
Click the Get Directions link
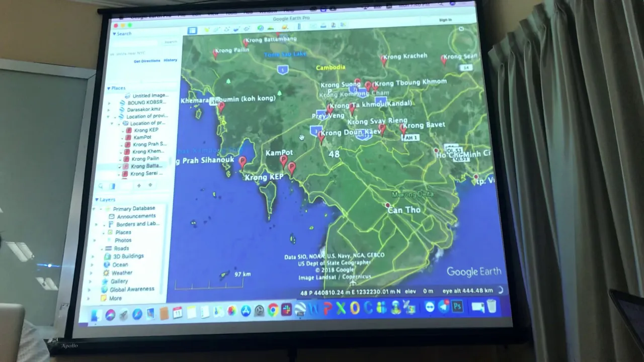pos(147,61)
